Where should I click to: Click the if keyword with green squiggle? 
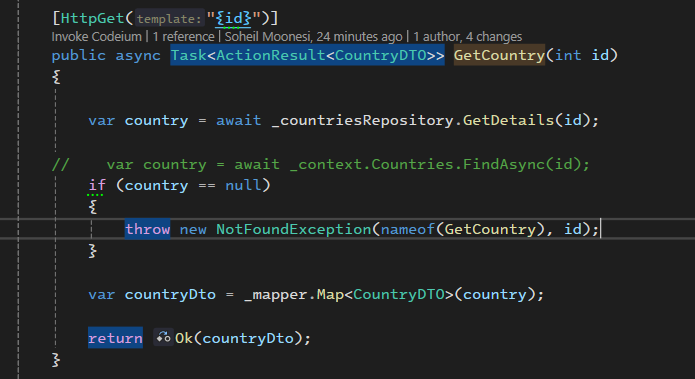(x=97, y=185)
